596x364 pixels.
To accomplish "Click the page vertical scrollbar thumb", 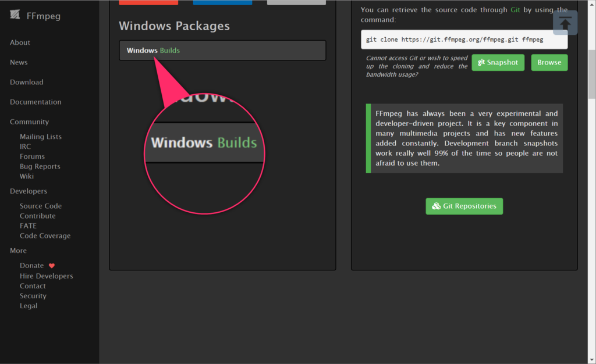I will [x=592, y=74].
